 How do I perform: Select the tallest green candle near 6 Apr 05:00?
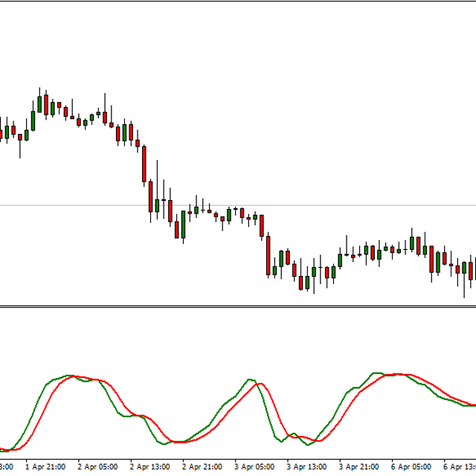(412, 244)
